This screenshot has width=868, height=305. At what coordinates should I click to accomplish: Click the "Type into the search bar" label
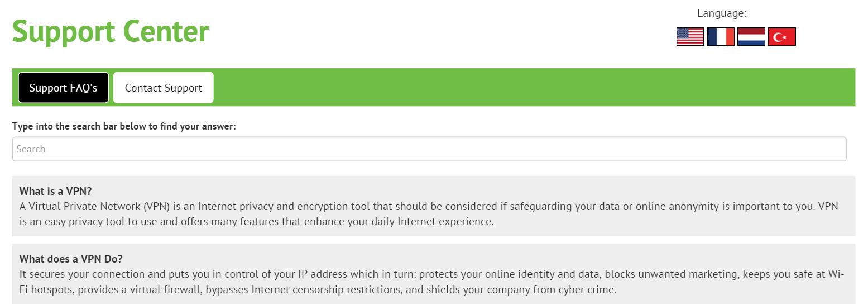(124, 126)
